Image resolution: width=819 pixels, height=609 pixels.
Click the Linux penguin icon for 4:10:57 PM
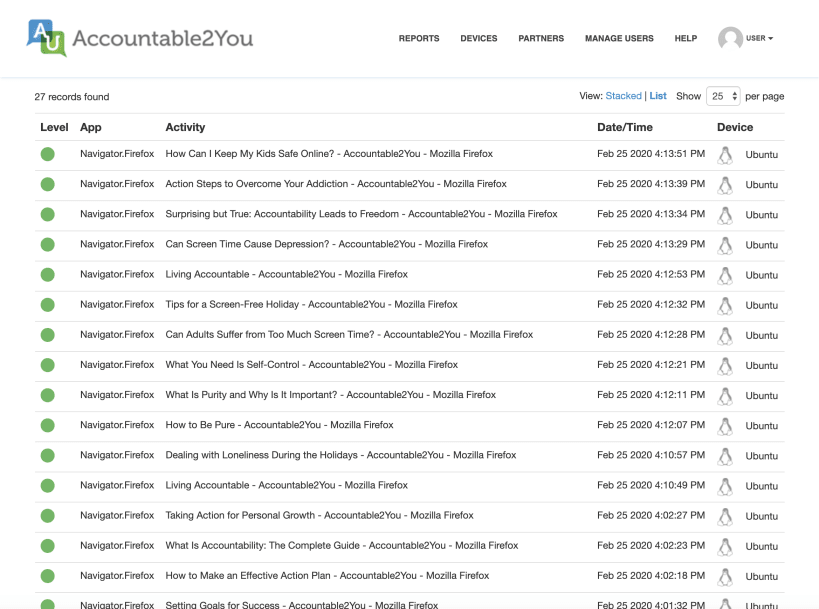724,456
